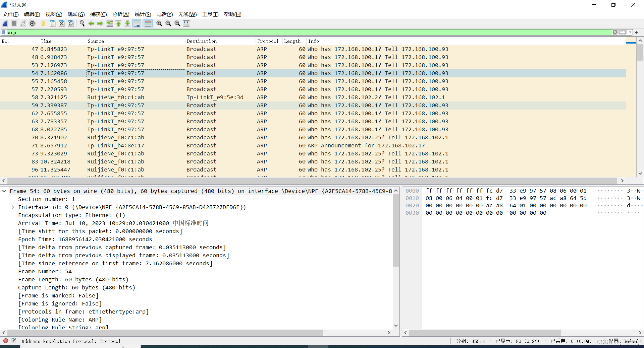Click the 已显示: 80 (0.2%) status text
The height and width of the screenshot is (348, 644).
point(517,341)
